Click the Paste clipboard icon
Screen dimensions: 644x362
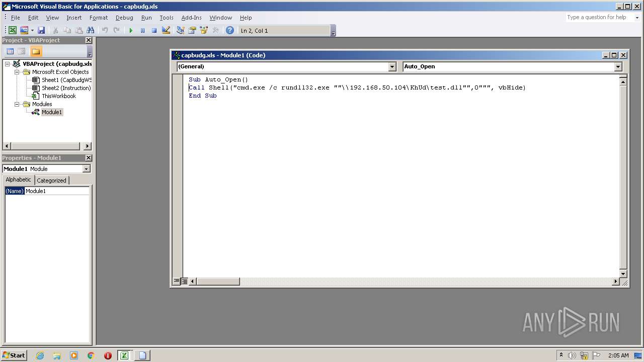coord(78,31)
